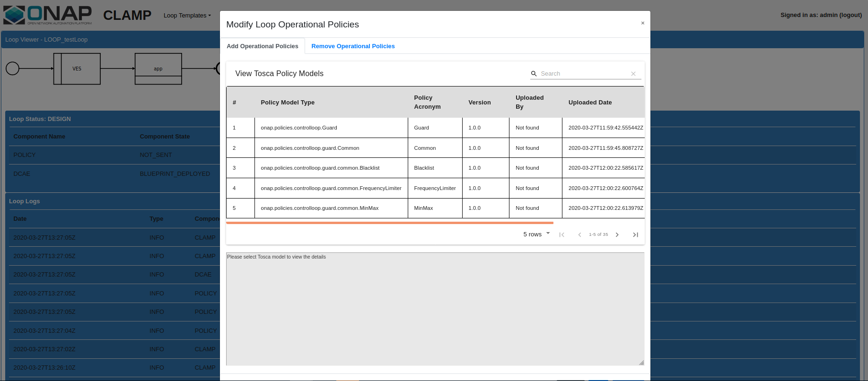868x381 pixels.
Task: Go to previous page of policy models
Action: click(x=579, y=234)
